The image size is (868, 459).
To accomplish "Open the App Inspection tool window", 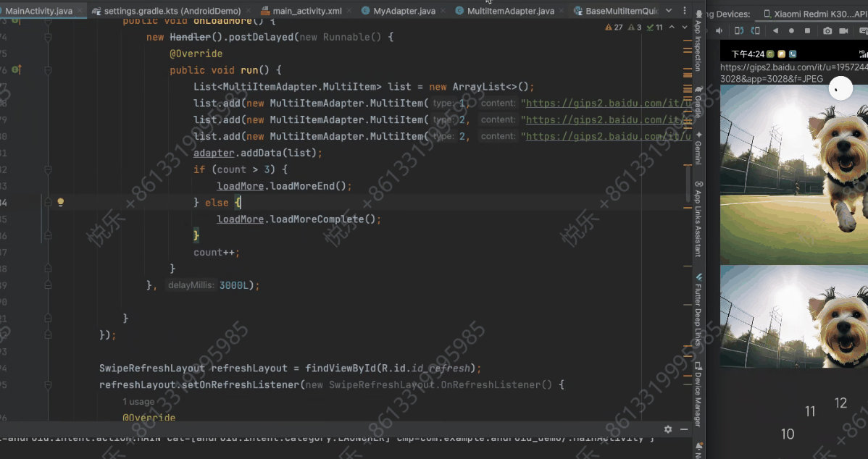I will tap(698, 41).
